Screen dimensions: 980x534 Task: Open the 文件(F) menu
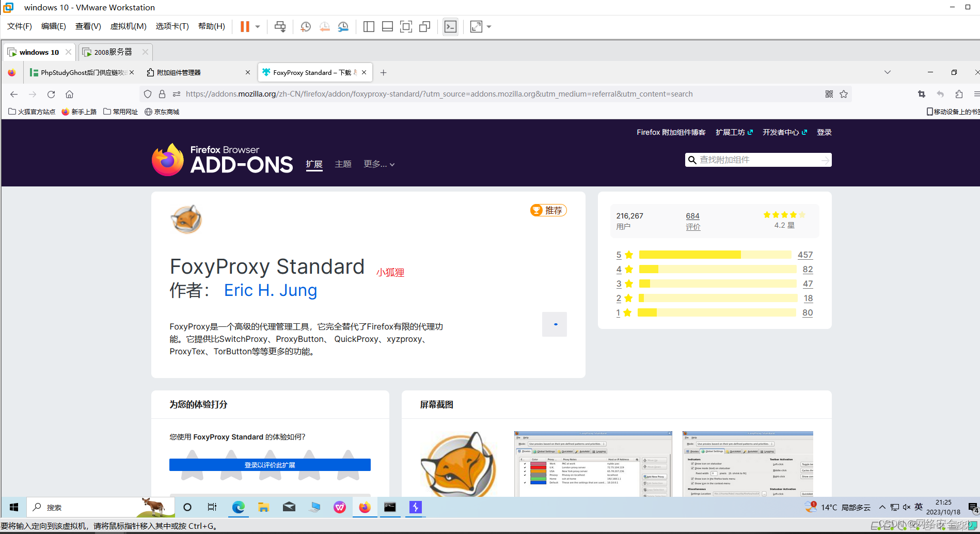pyautogui.click(x=20, y=26)
